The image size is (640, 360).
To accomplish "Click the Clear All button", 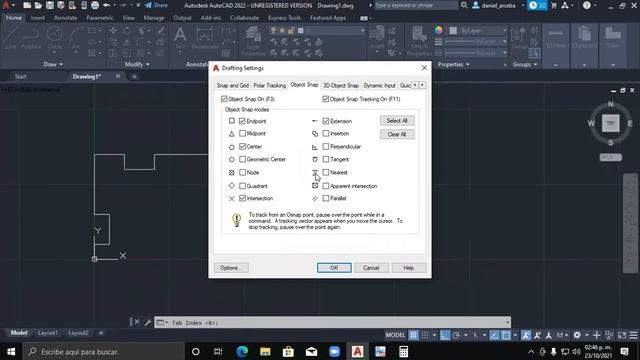I will pos(397,134).
